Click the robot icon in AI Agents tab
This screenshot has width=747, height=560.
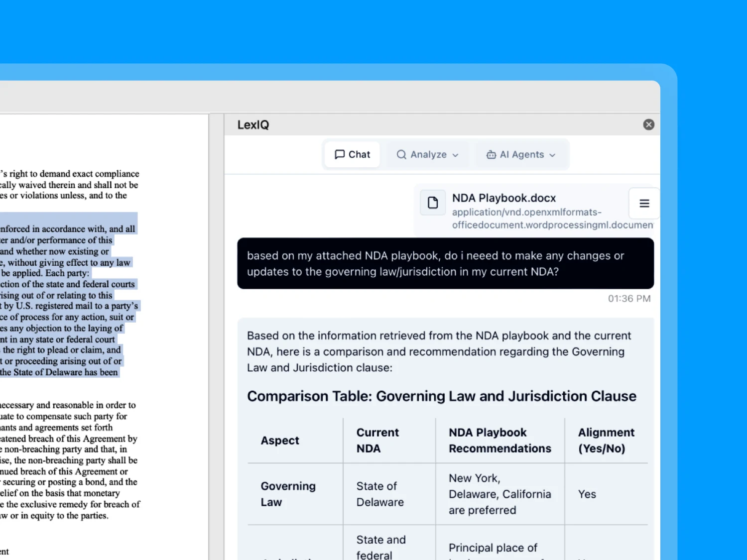coord(491,155)
